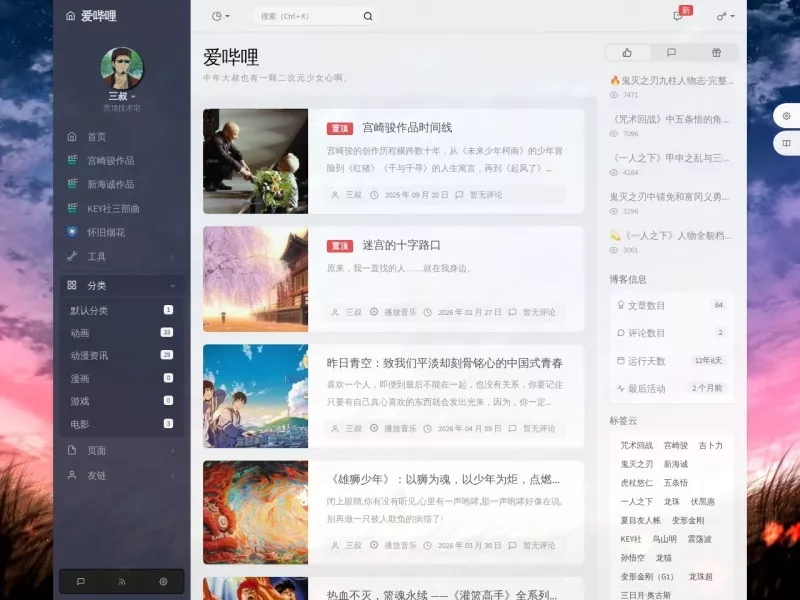The image size is (800, 600).
Task: Click the magnifier search icon
Action: (x=368, y=16)
